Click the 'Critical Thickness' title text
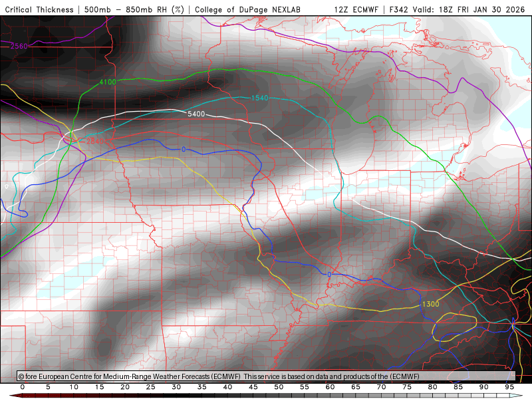 39,10
